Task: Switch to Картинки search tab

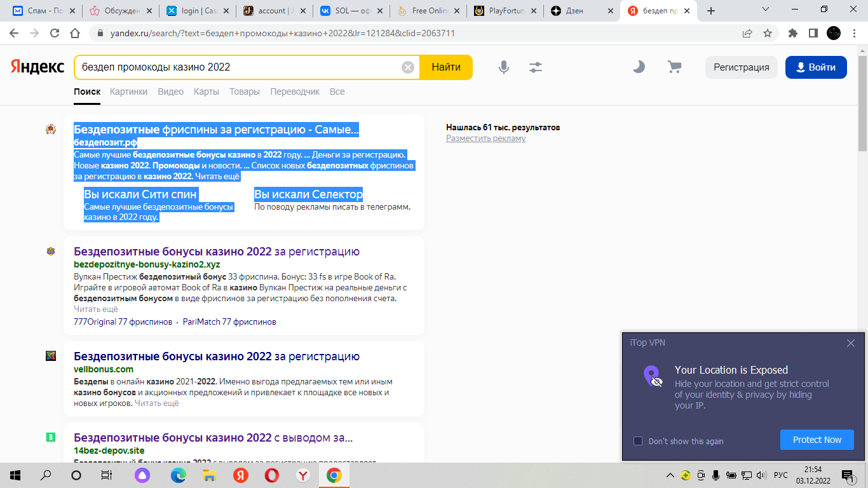Action: pos(128,91)
